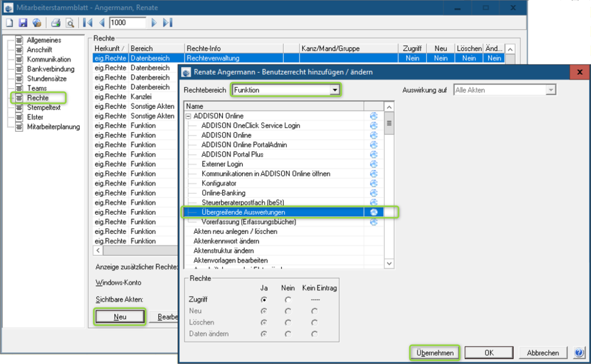Click the Print icon in toolbar
The height and width of the screenshot is (364, 591).
[x=56, y=23]
